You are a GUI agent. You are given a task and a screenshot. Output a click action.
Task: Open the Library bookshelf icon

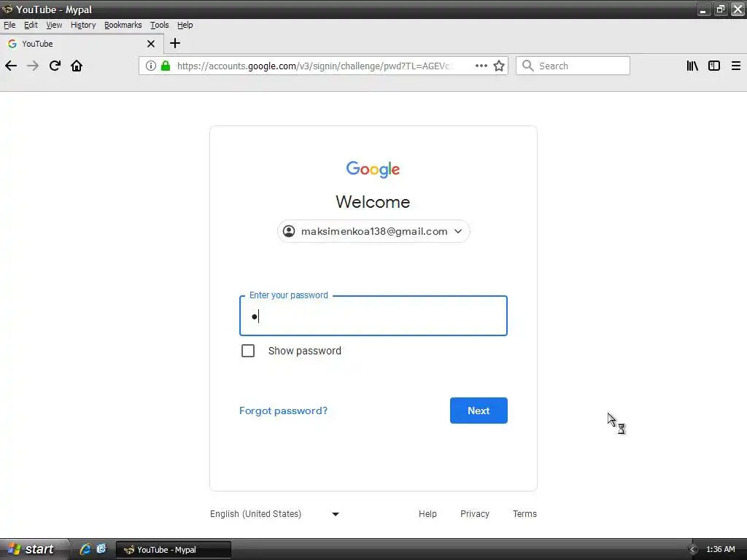tap(692, 66)
